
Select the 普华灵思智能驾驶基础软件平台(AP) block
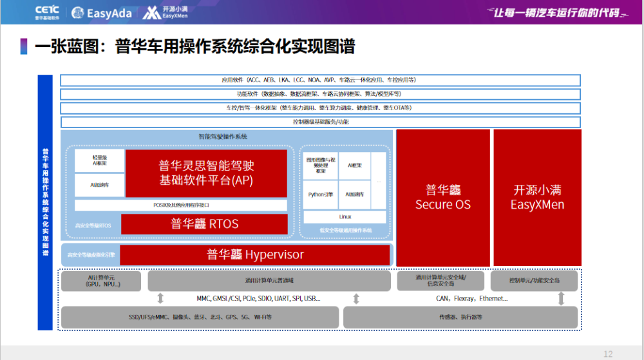pyautogui.click(x=206, y=173)
